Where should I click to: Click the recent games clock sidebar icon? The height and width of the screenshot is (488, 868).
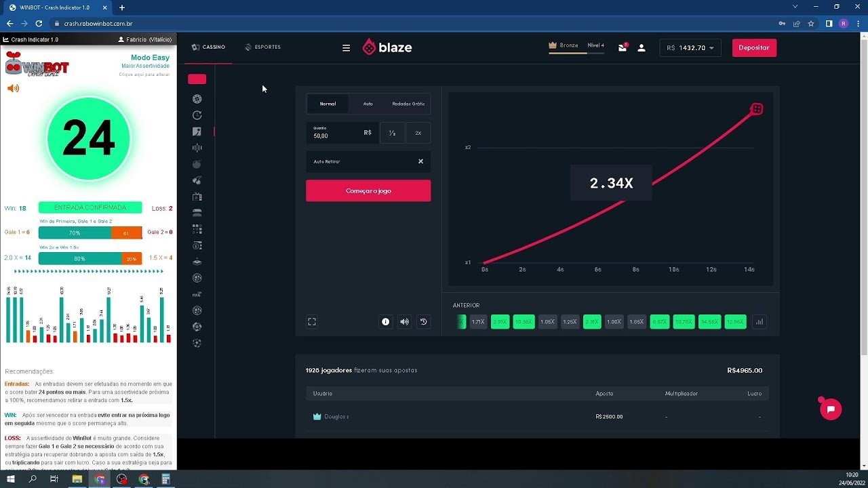point(197,115)
